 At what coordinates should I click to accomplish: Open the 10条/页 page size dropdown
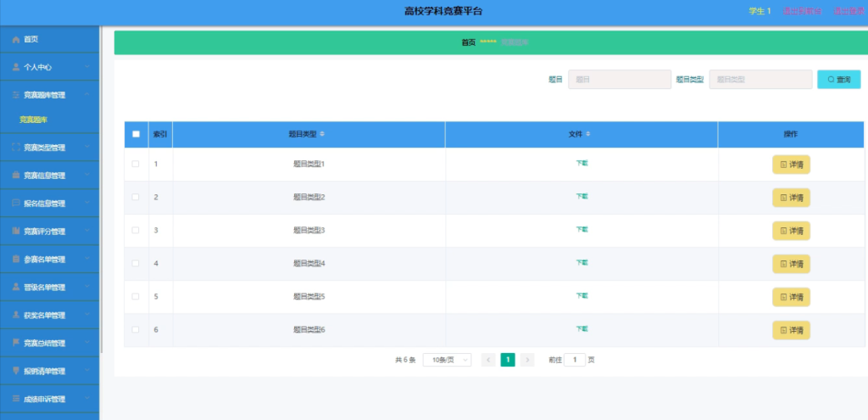click(448, 360)
